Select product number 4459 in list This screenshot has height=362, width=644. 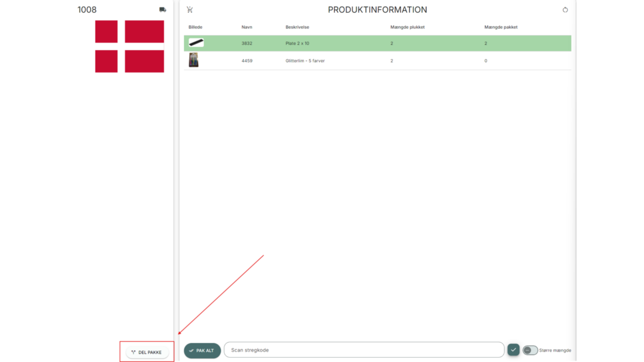pos(247,61)
